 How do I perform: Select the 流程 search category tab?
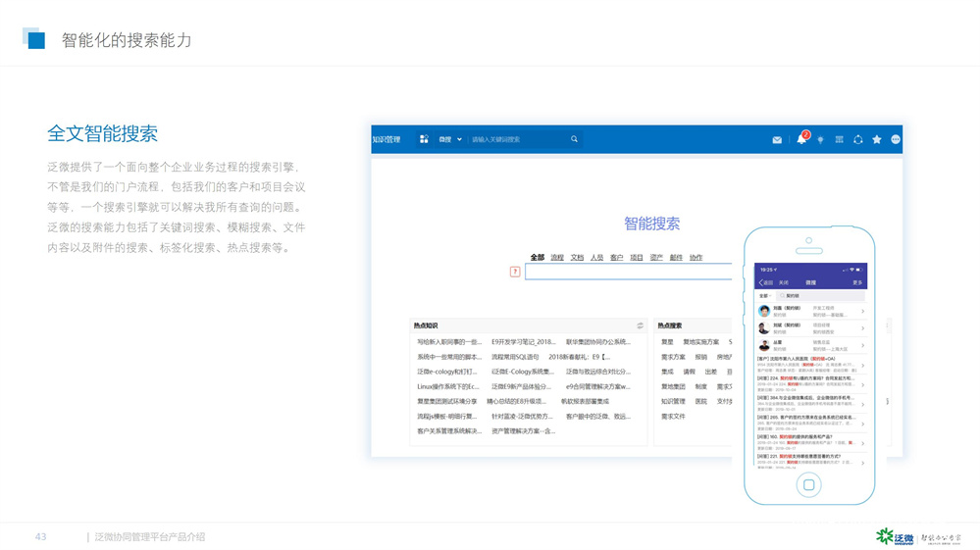tap(557, 257)
